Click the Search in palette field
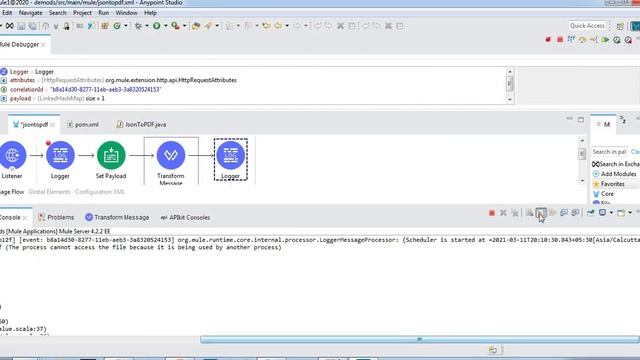The width and height of the screenshot is (640, 360). coord(609,152)
